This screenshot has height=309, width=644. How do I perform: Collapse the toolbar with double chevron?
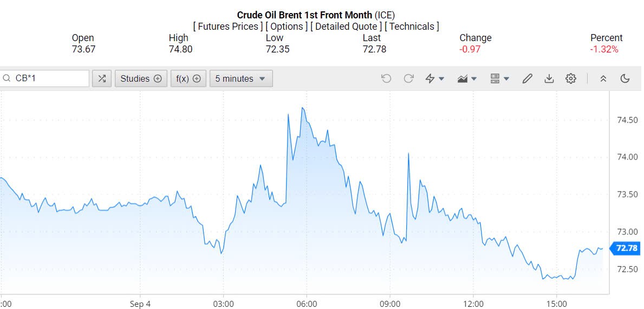[x=603, y=78]
